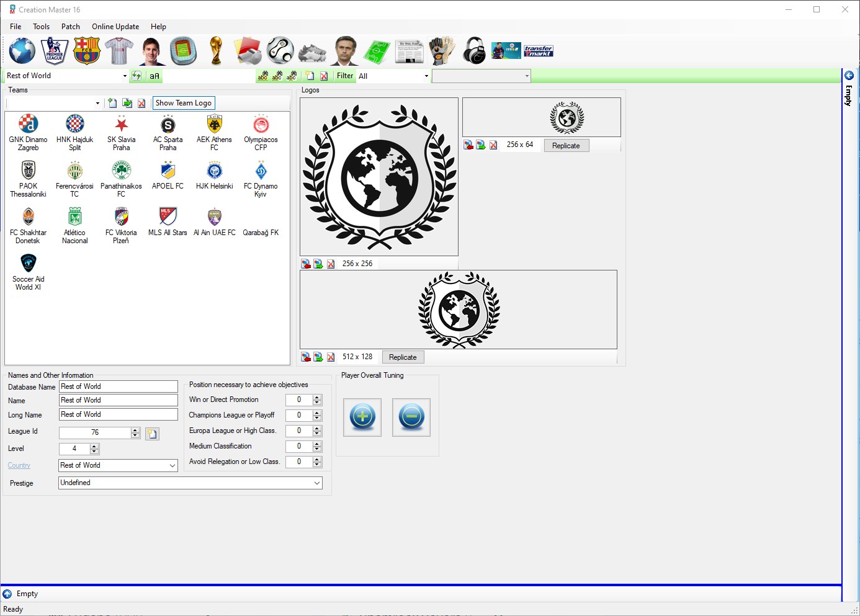Image resolution: width=860 pixels, height=616 pixels.
Task: Open the Help menu
Action: pos(158,27)
